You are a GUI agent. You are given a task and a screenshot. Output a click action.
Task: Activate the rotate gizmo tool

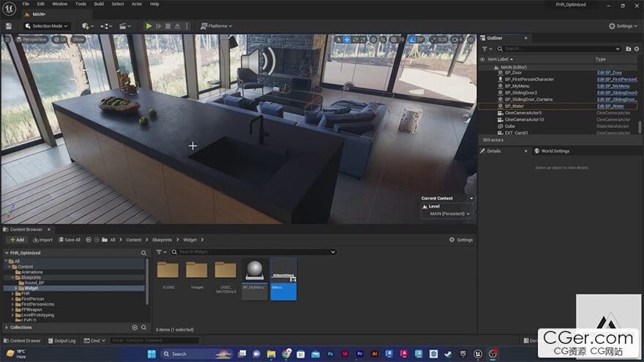[x=356, y=39]
